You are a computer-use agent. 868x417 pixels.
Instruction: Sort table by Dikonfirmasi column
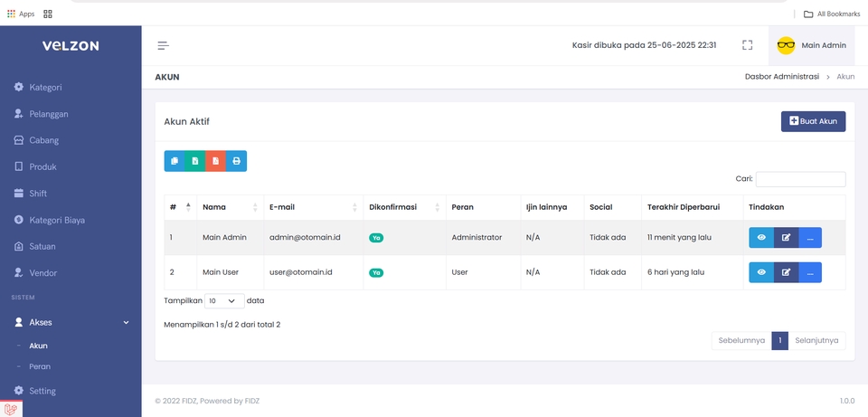(x=405, y=207)
